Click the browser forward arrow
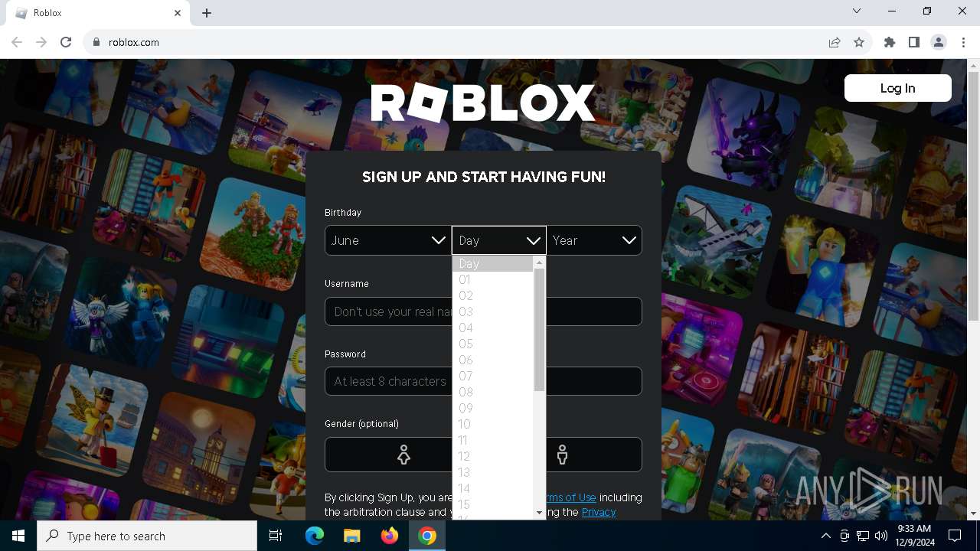Image resolution: width=980 pixels, height=551 pixels. pyautogui.click(x=41, y=42)
